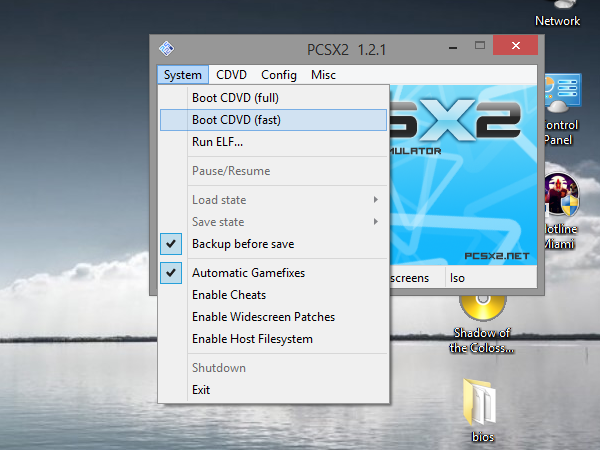Select the Shadow of the Colossus disc icon
The width and height of the screenshot is (600, 450).
482,324
